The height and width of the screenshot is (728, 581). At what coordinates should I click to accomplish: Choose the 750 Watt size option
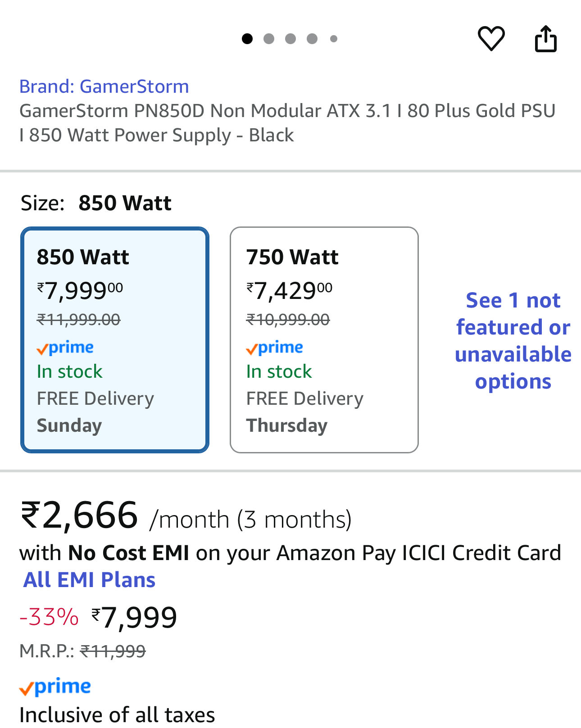click(324, 339)
